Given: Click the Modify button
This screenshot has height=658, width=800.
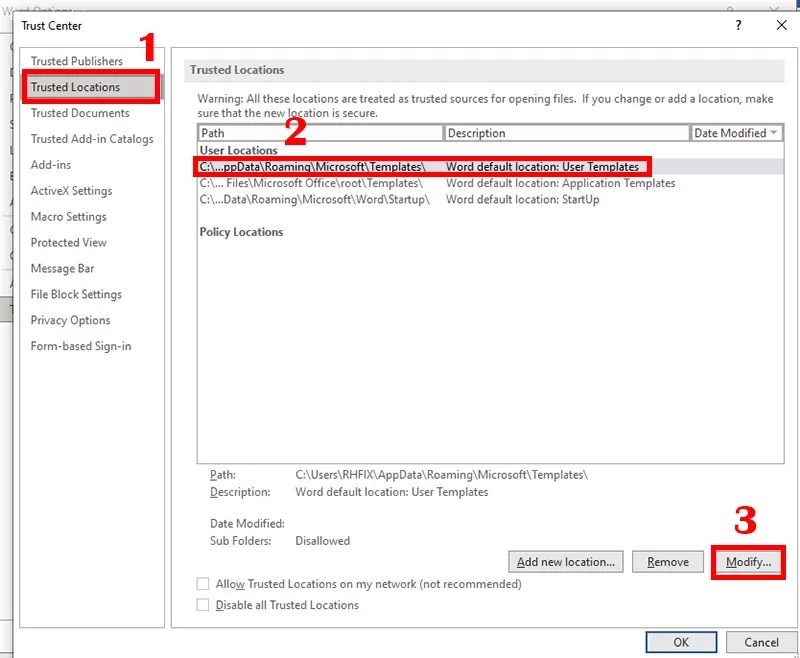Looking at the screenshot, I should 748,562.
